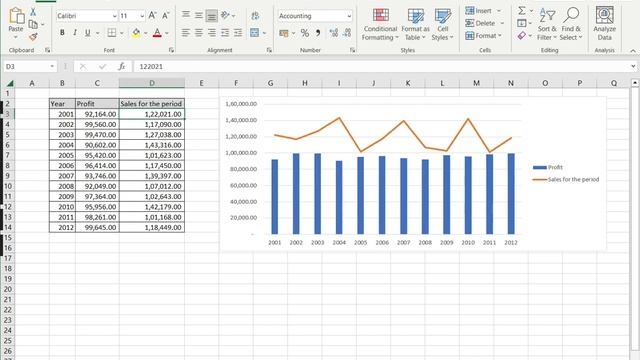Click the Insert Function fx icon

122,67
